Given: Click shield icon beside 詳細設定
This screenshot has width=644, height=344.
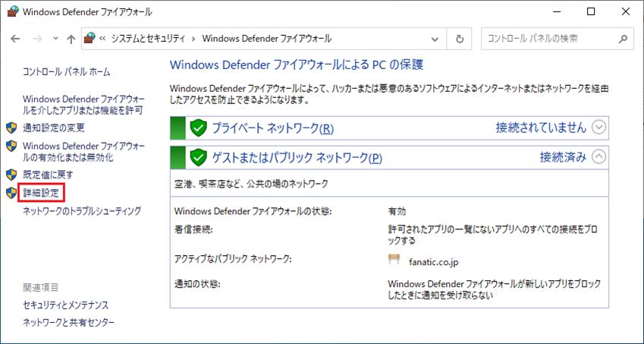Looking at the screenshot, I should pyautogui.click(x=11, y=193).
